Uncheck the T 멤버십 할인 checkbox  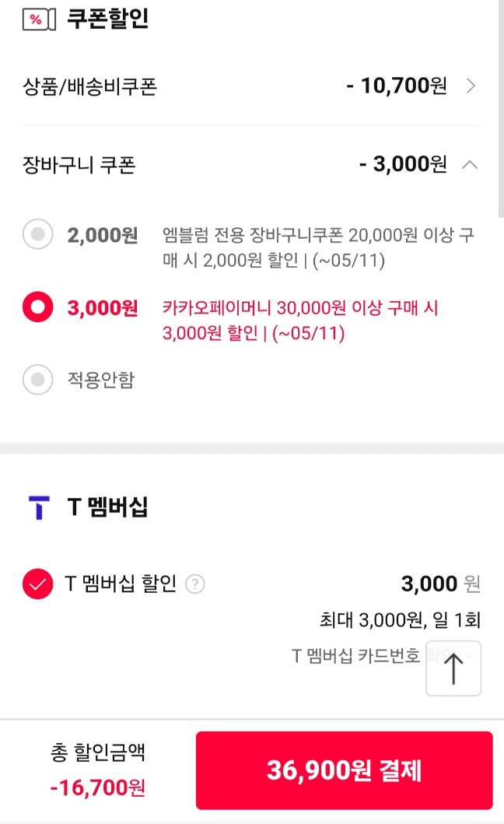click(x=37, y=584)
